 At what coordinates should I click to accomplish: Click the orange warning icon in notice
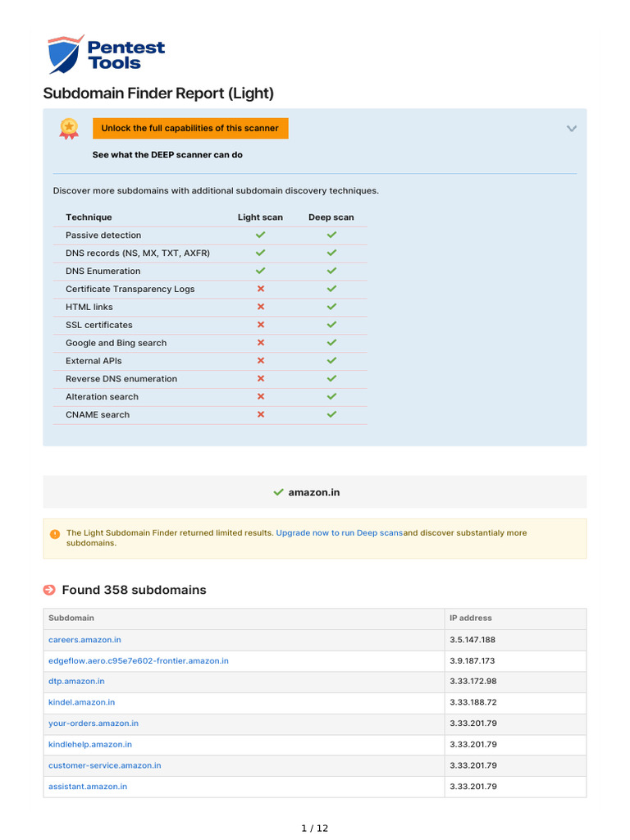click(55, 534)
